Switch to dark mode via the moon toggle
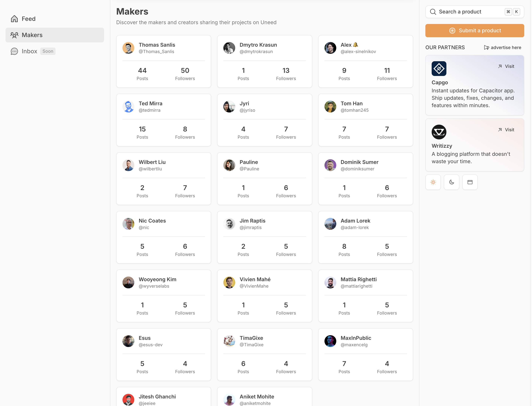This screenshot has height=406, width=532. click(451, 182)
